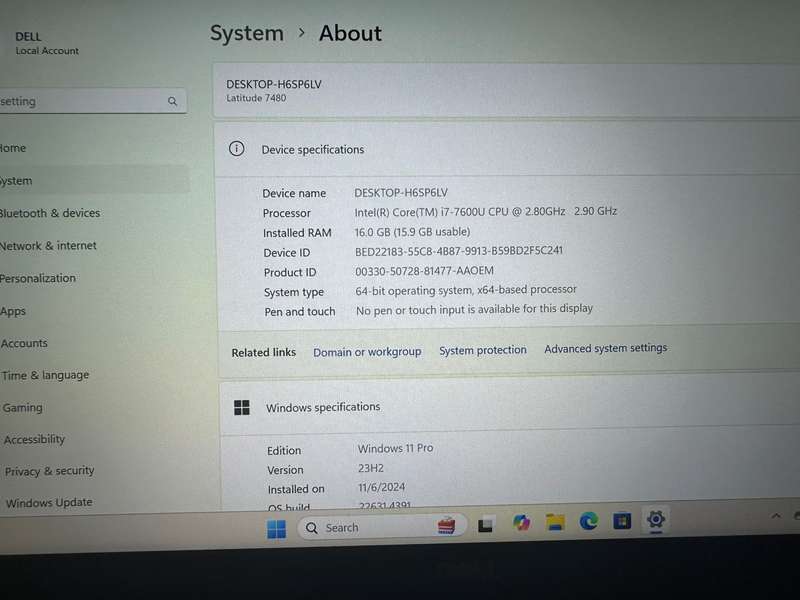This screenshot has width=800, height=600.
Task: Launch Copilot from the taskbar
Action: coord(521,523)
